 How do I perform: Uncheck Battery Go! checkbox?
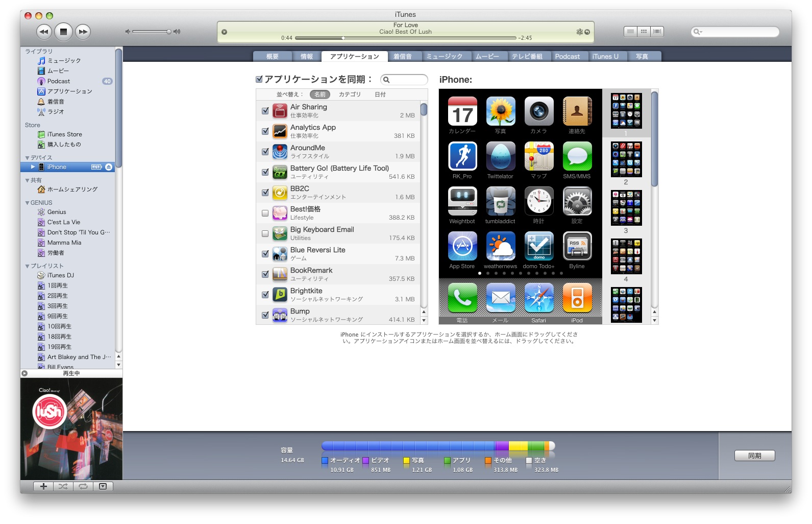click(265, 172)
